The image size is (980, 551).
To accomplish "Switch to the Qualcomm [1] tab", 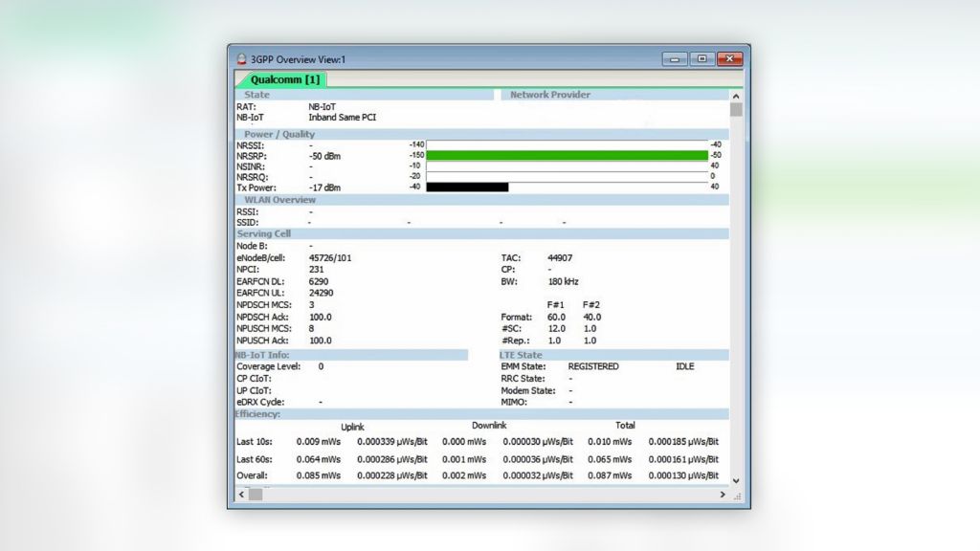I will pos(282,79).
